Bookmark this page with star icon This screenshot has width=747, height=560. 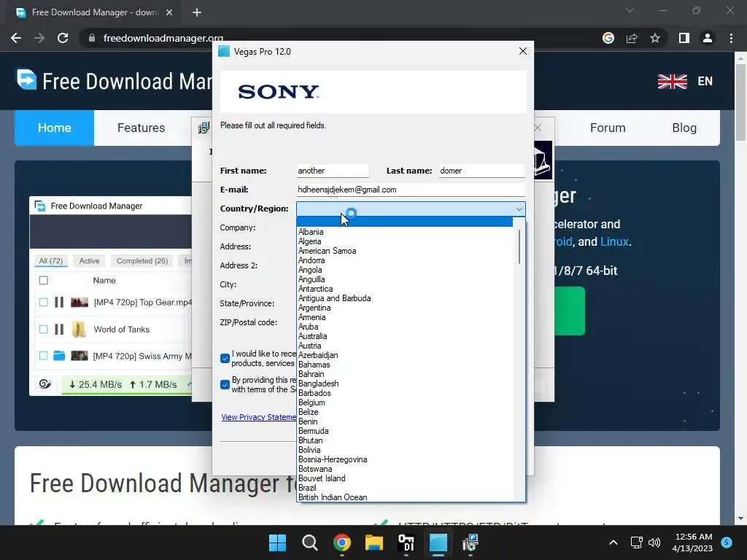pos(655,38)
